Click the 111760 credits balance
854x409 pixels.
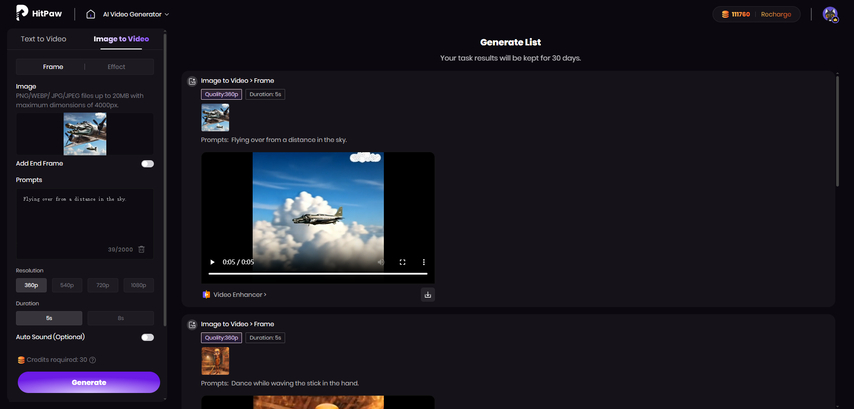click(741, 14)
